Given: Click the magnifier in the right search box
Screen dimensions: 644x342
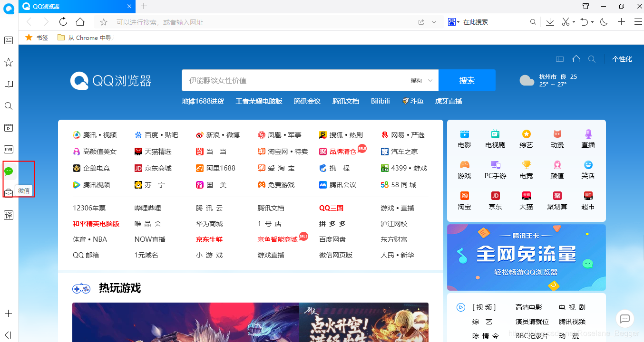Looking at the screenshot, I should coord(533,22).
